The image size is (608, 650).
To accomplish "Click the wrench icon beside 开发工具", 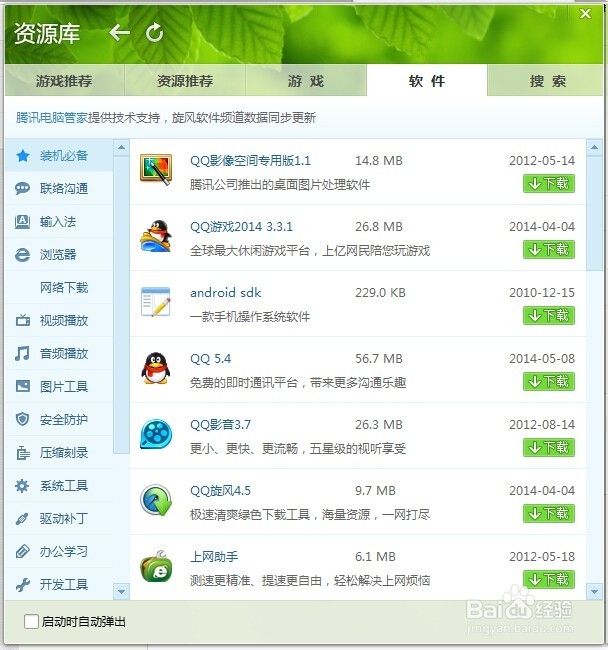I will pyautogui.click(x=22, y=585).
